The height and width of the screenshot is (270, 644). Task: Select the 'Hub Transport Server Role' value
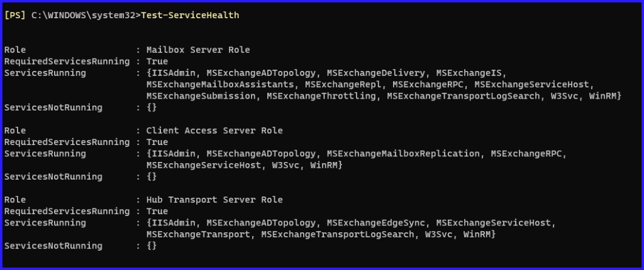point(214,200)
